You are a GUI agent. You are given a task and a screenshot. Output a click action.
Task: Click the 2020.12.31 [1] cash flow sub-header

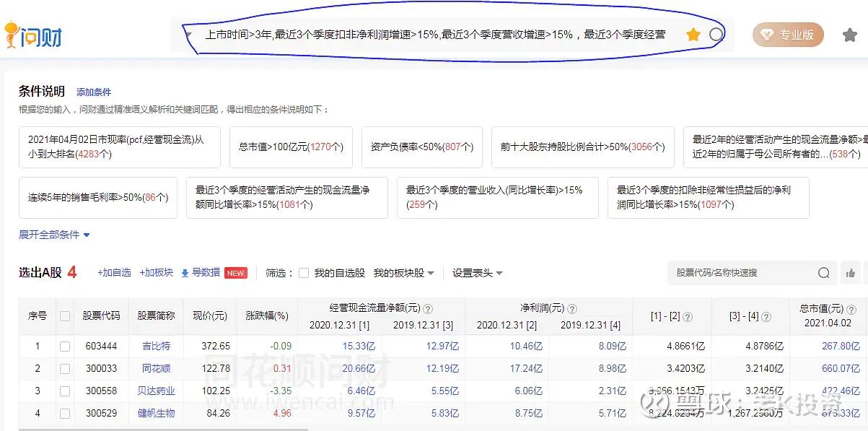click(339, 325)
